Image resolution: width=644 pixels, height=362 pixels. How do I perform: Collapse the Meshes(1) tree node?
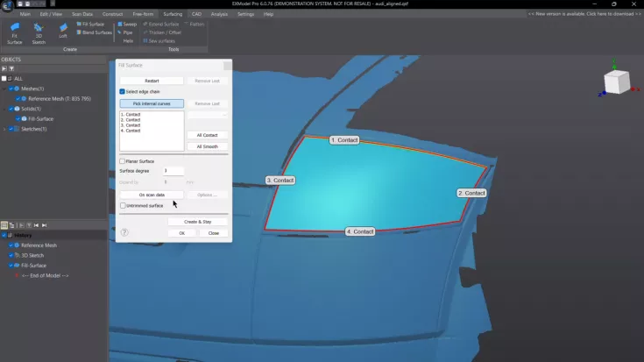click(5, 89)
